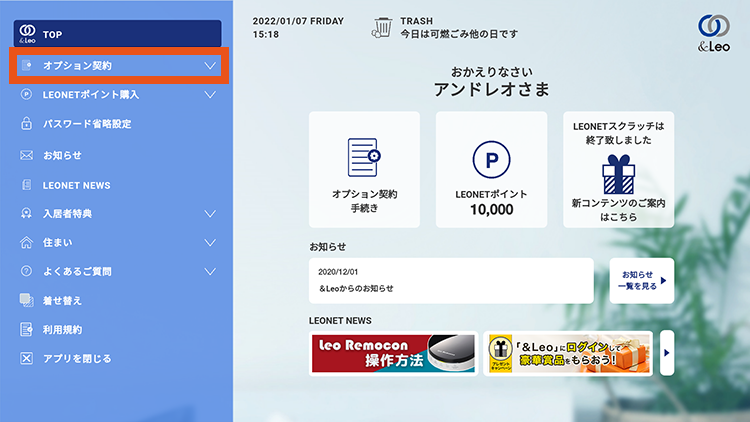Image resolution: width=750 pixels, height=422 pixels.
Task: Click the お知らせ section heading above the notice
Action: click(x=327, y=247)
